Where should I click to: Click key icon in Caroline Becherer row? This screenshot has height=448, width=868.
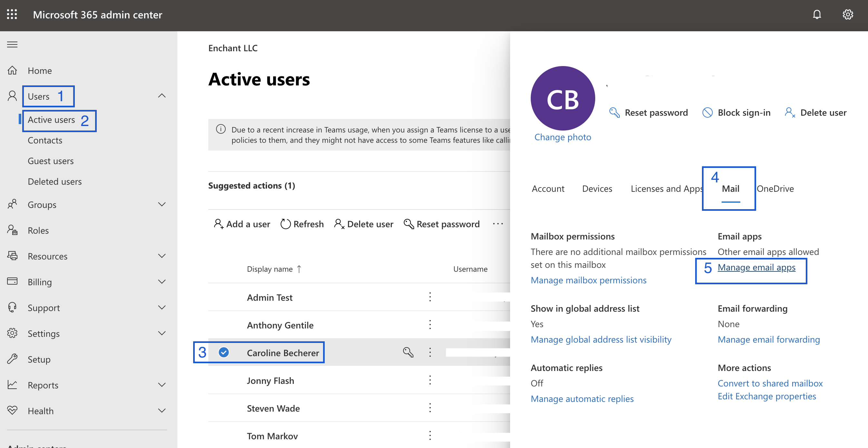click(408, 352)
